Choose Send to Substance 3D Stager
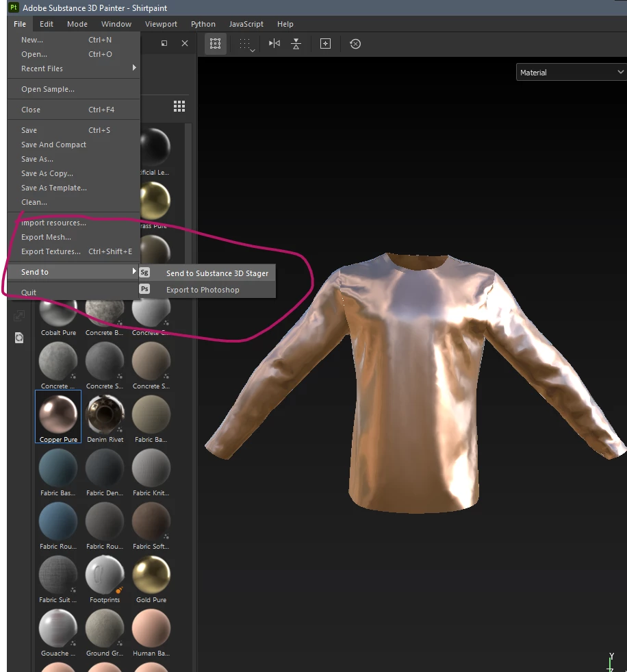 pos(207,273)
